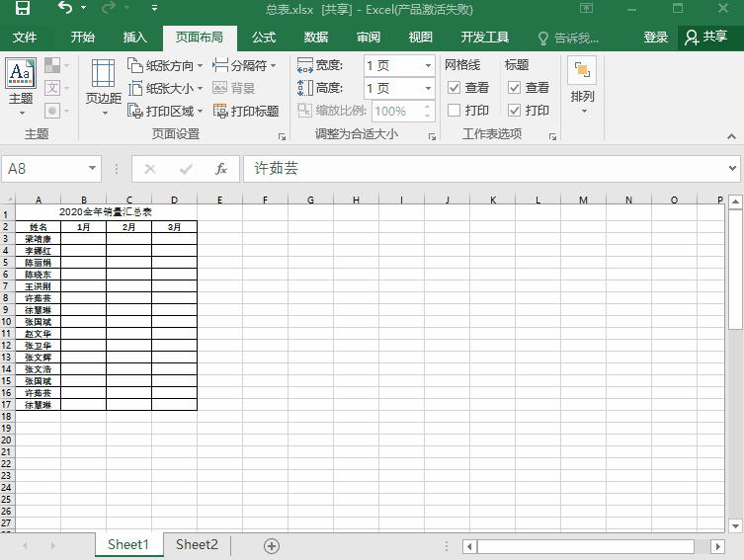The height and width of the screenshot is (560, 744).
Task: Click cell containing 王洪刚
Action: (x=38, y=286)
